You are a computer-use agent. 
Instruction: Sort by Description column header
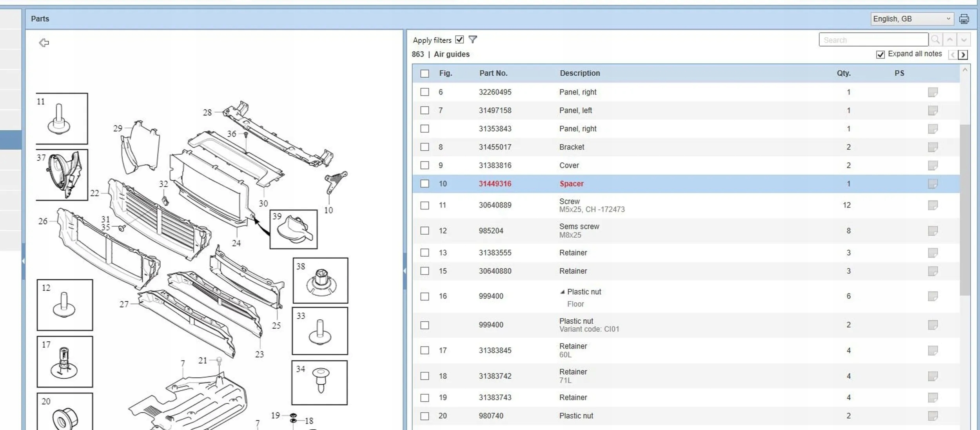tap(579, 73)
